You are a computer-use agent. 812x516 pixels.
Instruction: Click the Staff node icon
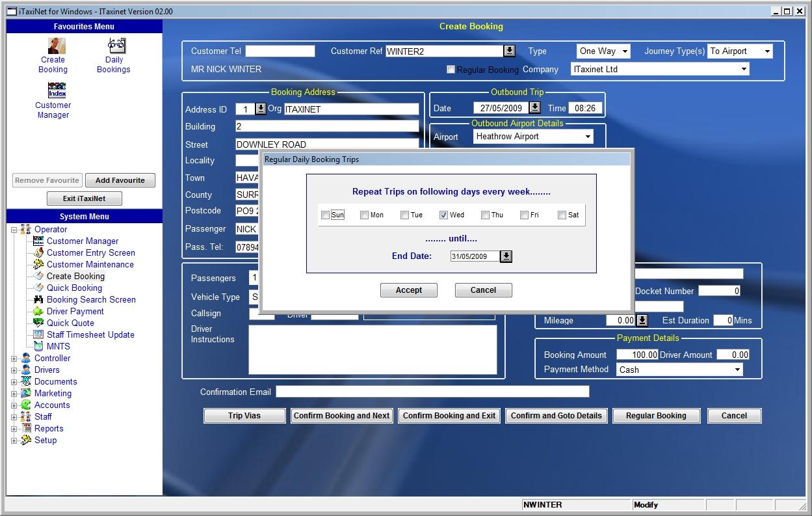click(x=25, y=416)
